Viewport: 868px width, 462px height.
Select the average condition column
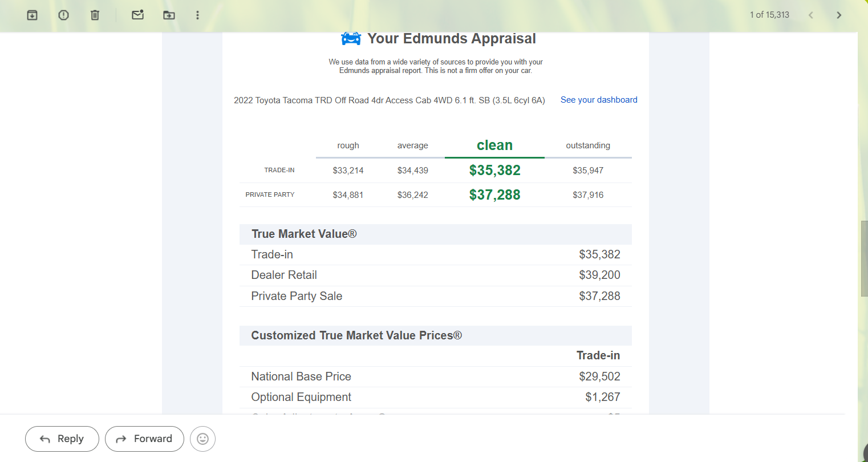coord(412,145)
